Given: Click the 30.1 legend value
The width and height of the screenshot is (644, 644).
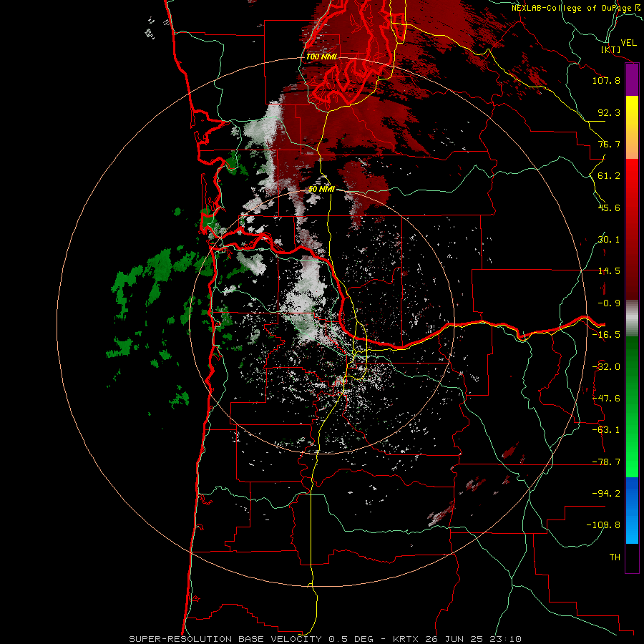Looking at the screenshot, I should pos(609,240).
